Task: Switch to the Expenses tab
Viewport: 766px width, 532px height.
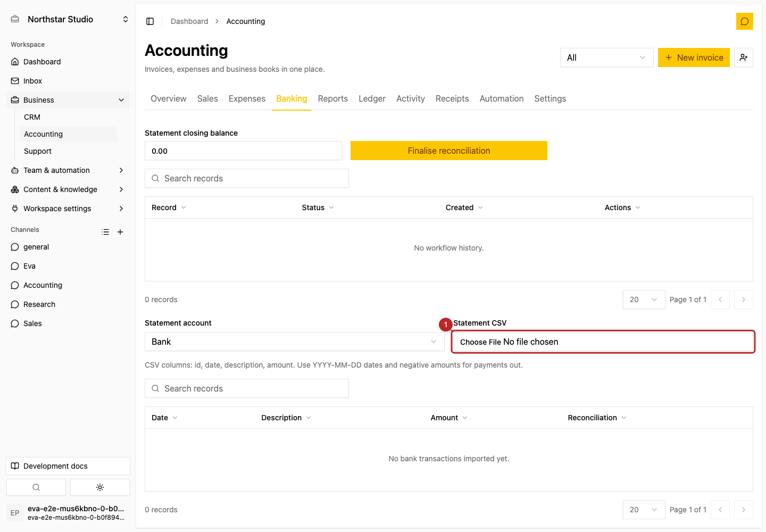Action: click(247, 99)
